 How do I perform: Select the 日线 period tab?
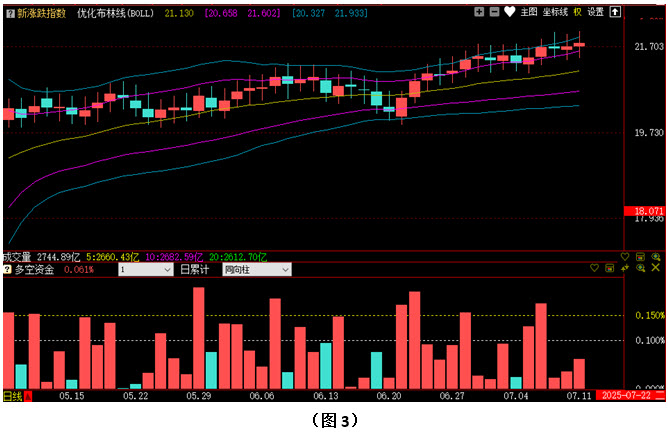point(12,396)
